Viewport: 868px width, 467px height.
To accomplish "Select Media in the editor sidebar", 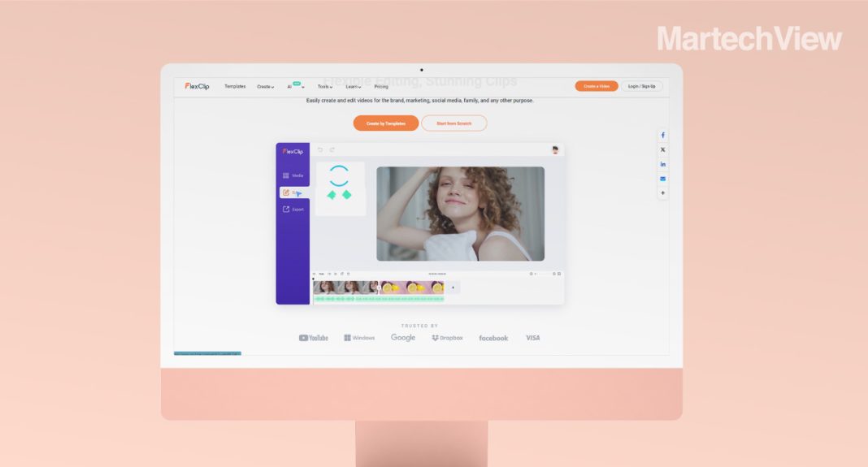I will pos(293,175).
